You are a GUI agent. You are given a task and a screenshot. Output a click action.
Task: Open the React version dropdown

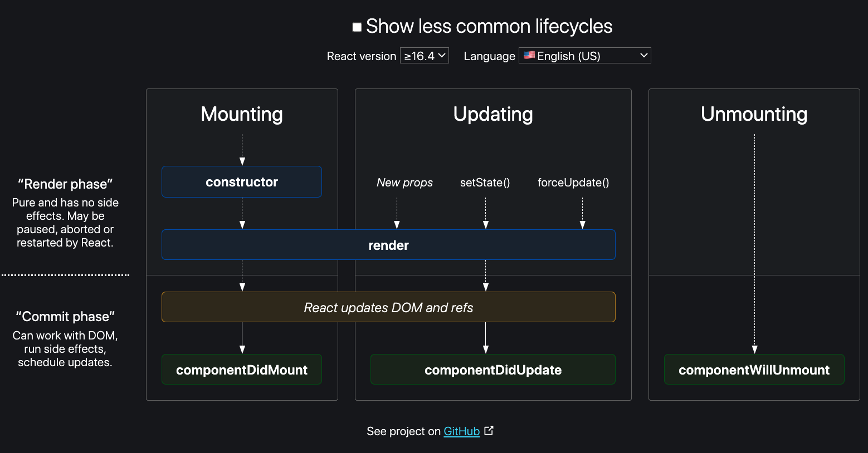click(x=425, y=56)
